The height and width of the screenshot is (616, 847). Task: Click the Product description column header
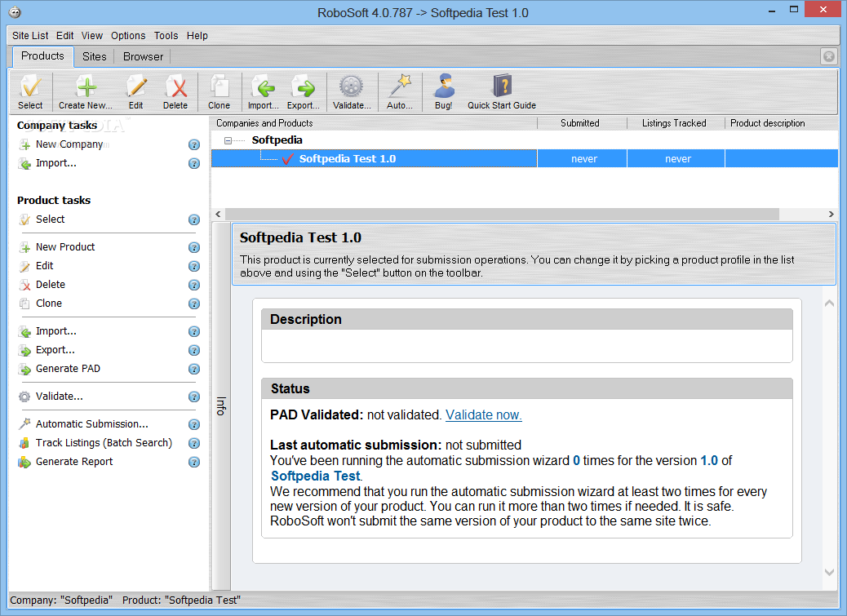pyautogui.click(x=781, y=123)
